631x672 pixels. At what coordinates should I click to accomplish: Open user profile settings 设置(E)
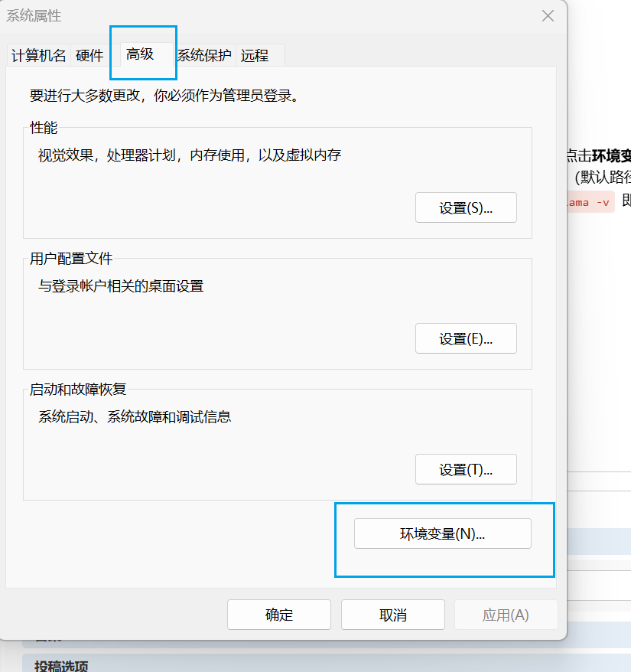coord(466,338)
